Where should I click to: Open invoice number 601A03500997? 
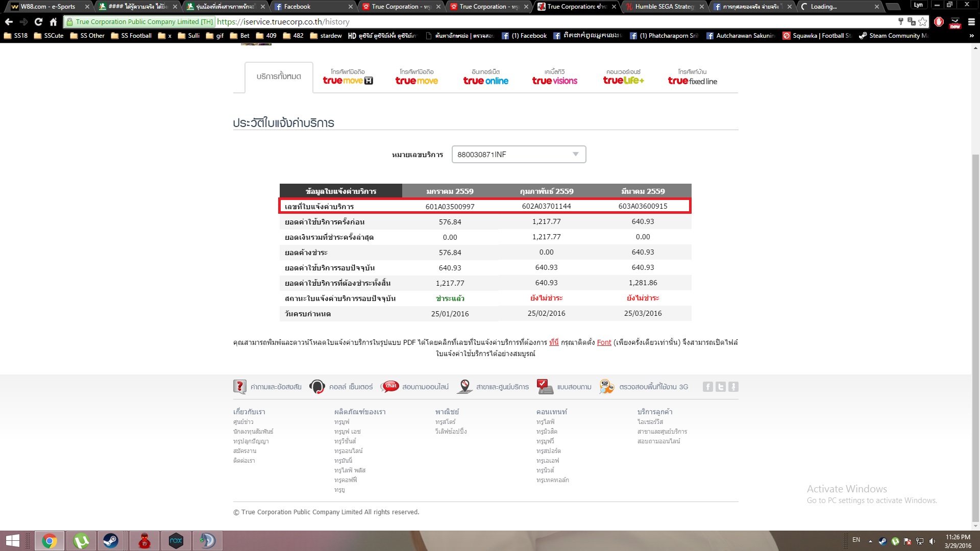(450, 207)
